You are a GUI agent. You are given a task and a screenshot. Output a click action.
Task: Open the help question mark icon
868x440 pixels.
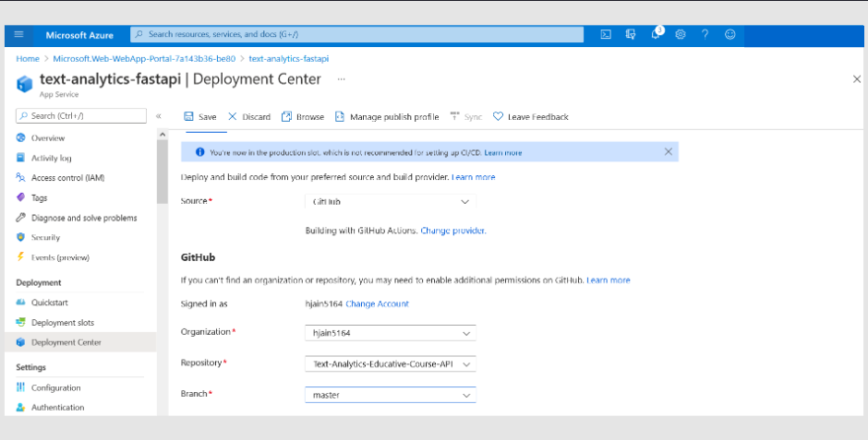[x=705, y=35]
